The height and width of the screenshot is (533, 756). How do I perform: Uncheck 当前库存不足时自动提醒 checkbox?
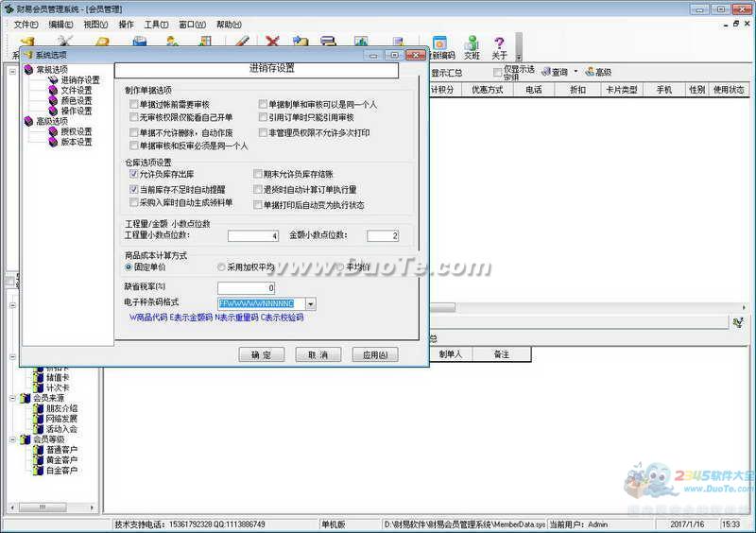pos(134,190)
